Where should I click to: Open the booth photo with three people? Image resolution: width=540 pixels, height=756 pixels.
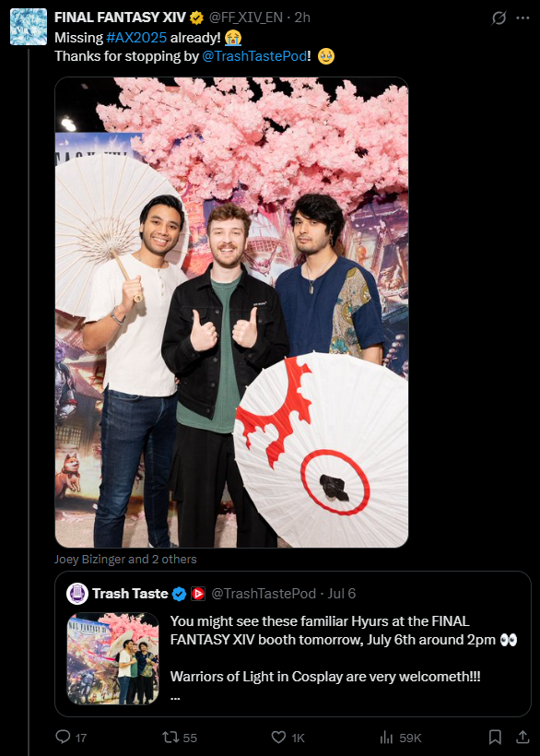(231, 313)
